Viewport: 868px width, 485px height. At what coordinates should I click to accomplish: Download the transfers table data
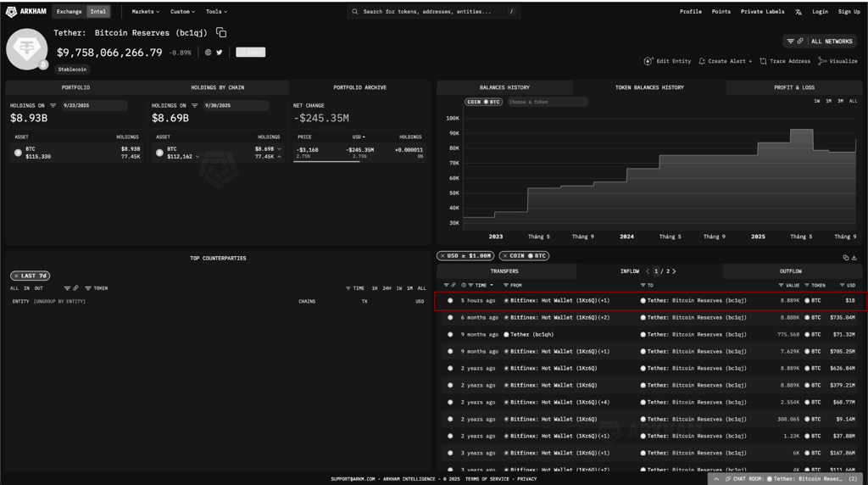[x=854, y=258]
